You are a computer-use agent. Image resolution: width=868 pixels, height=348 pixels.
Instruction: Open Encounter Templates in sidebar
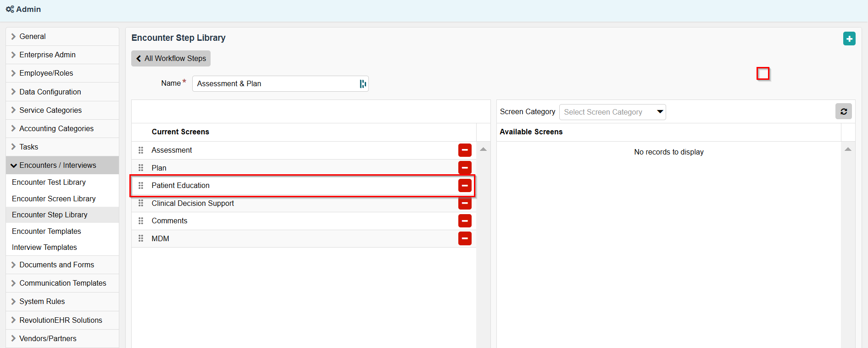46,231
